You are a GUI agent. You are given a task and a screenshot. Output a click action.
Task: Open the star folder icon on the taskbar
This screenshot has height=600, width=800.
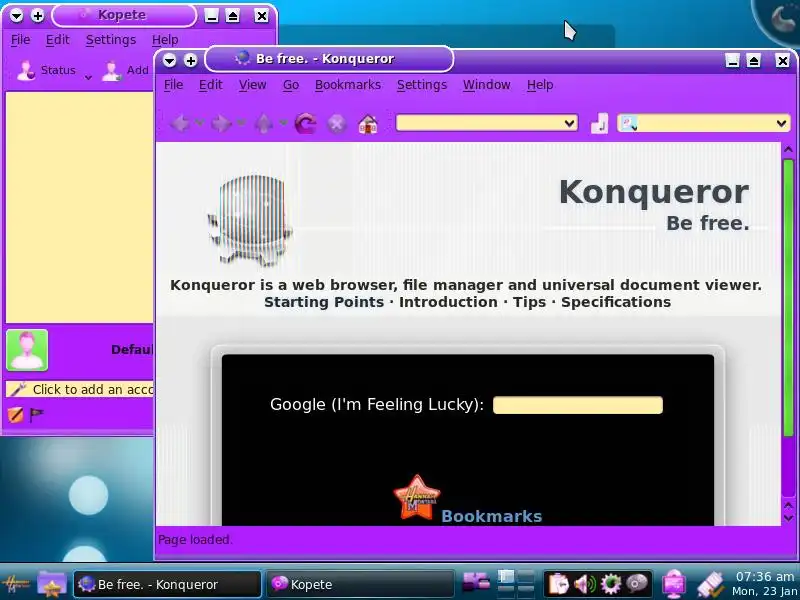click(52, 584)
